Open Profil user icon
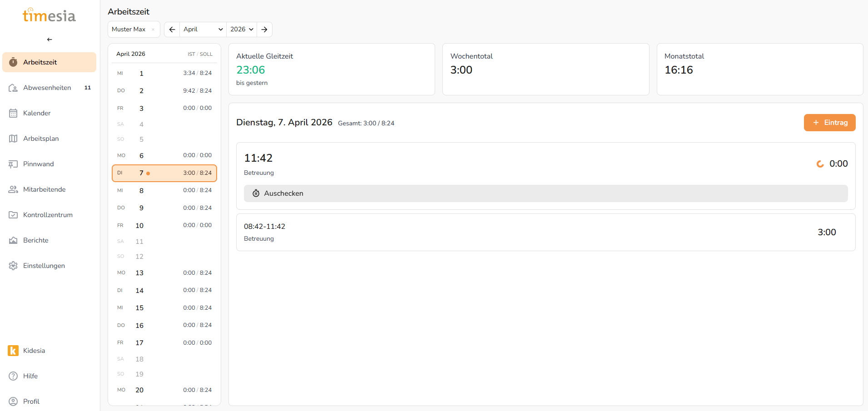This screenshot has width=868, height=411. click(13, 401)
